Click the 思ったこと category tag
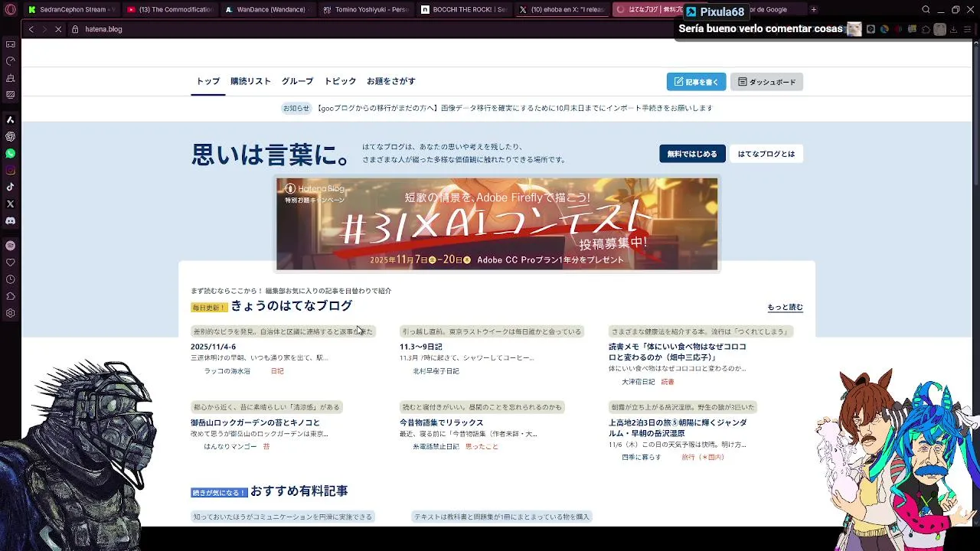Viewport: 980px width, 551px height. pos(482,446)
